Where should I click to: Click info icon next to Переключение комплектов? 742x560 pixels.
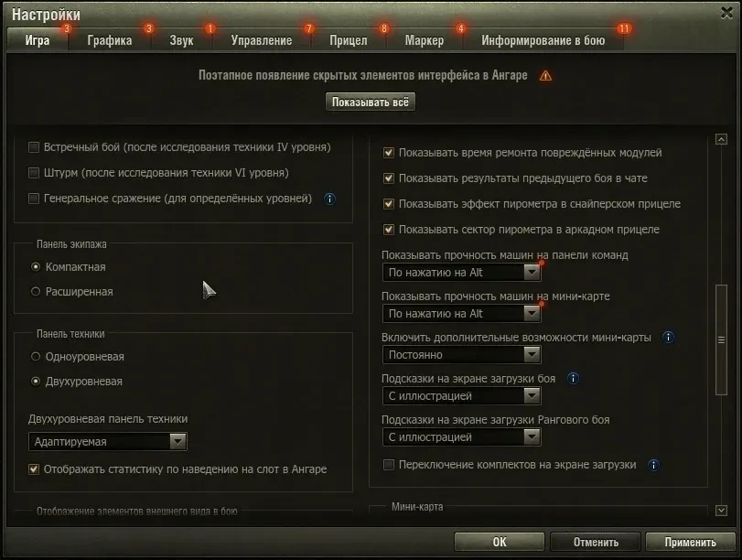point(653,466)
